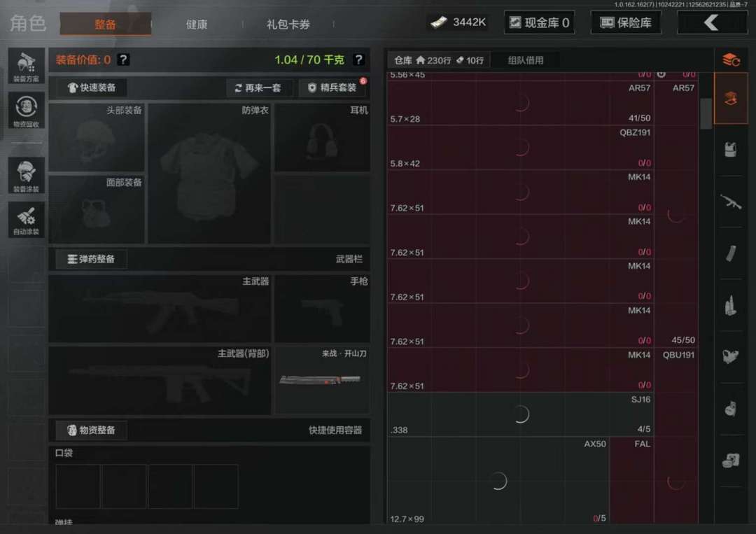Screen dimensions: 756x534
Task: Click the 装备价值 help question mark
Action: pos(123,59)
